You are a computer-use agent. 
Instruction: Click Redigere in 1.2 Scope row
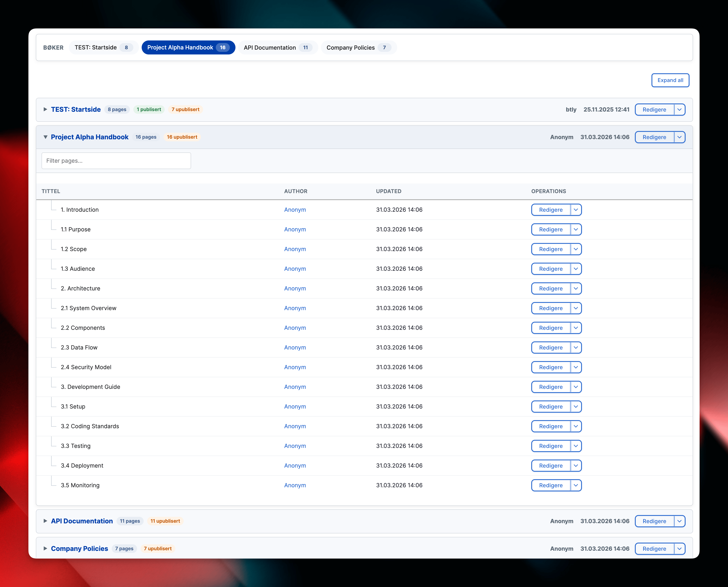550,249
